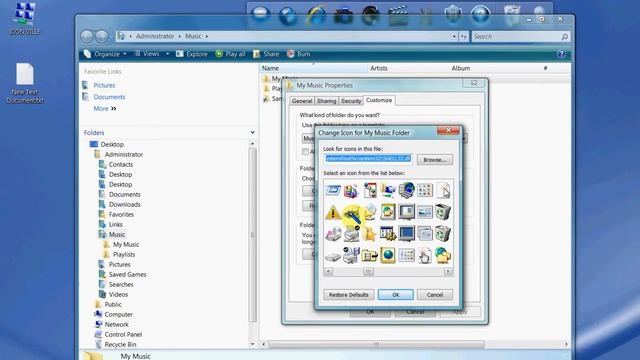Screen dimensions: 640x360
Task: Click the Browse... button
Action: (x=435, y=160)
